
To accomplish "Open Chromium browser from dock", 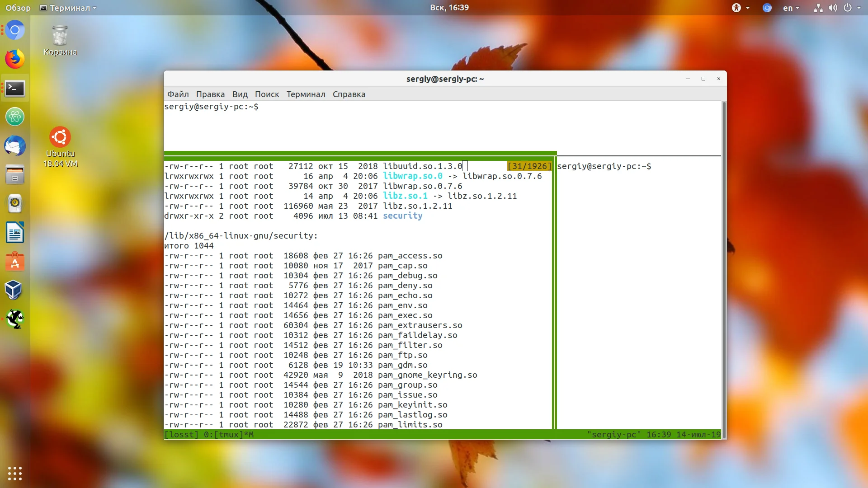I will pos(15,30).
